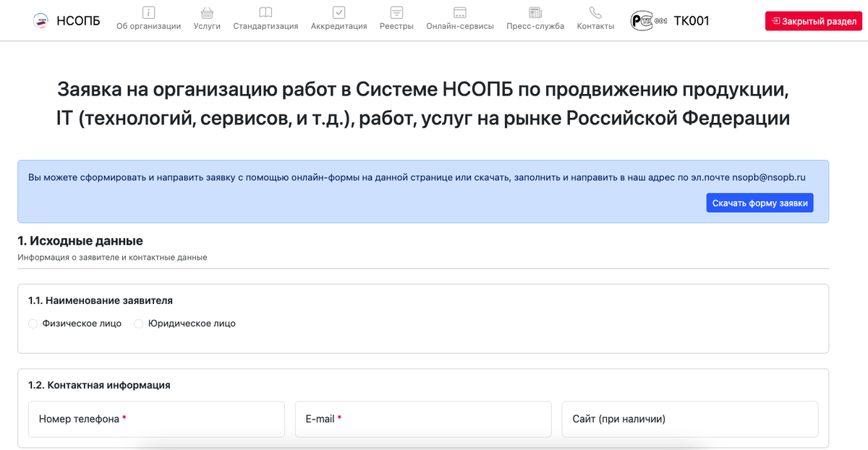Click the НСОПБ brand name link
Image resolution: width=868 pixels, height=450 pixels.
point(78,21)
